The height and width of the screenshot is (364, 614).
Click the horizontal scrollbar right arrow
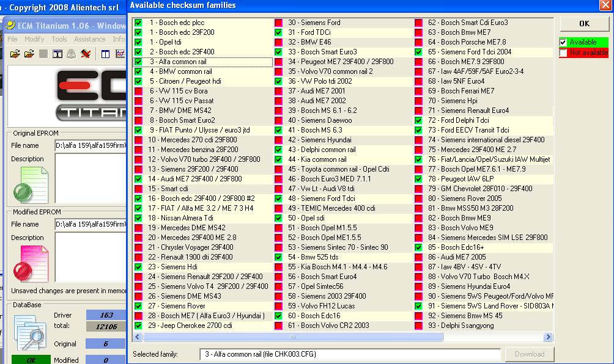click(x=549, y=337)
